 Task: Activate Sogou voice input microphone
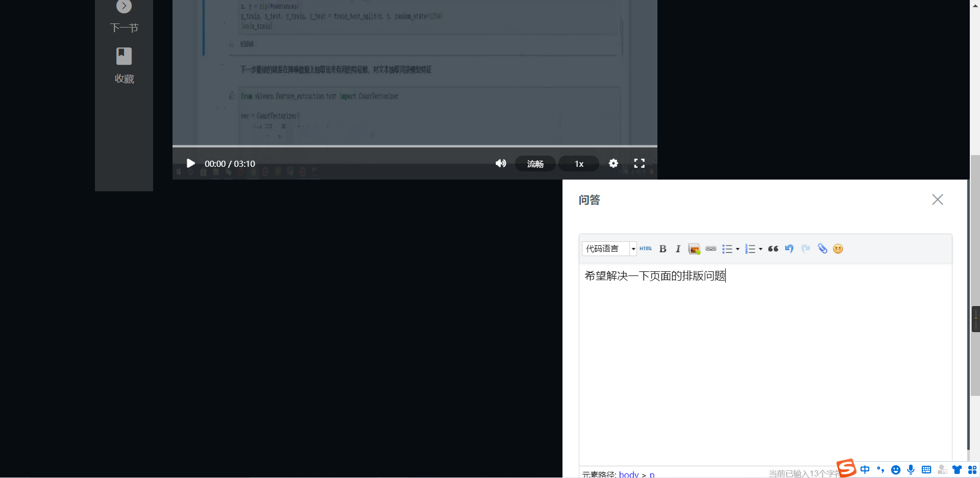click(911, 469)
